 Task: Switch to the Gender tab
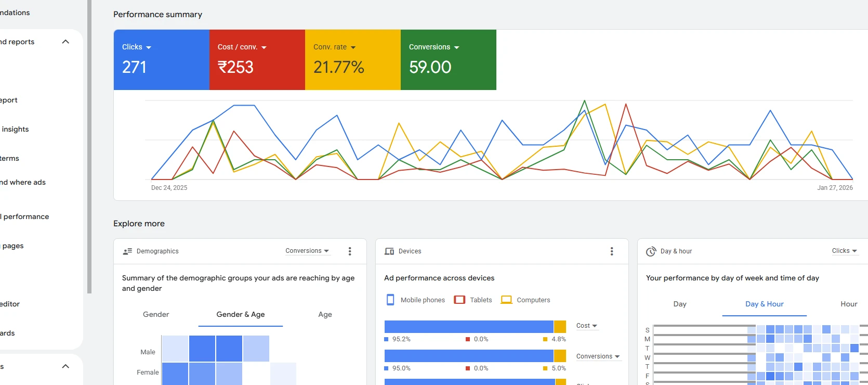point(156,314)
